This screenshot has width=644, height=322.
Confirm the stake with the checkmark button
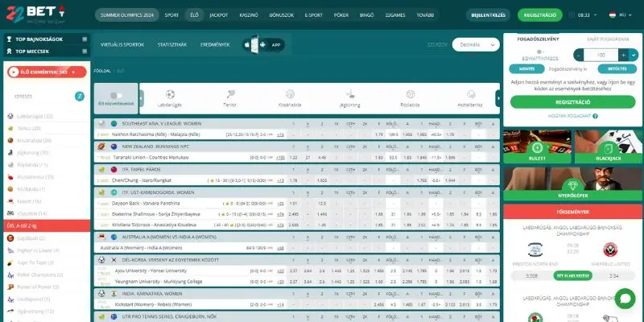coord(634,55)
